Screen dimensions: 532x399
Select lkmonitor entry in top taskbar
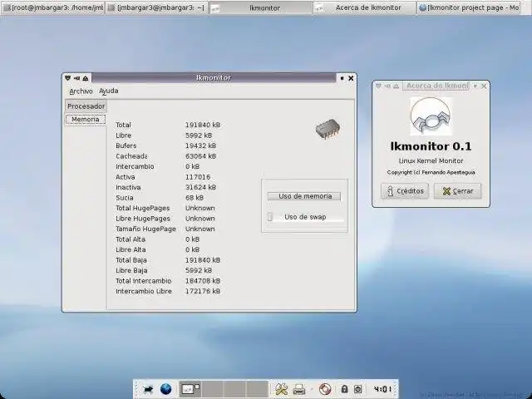[x=260, y=7]
